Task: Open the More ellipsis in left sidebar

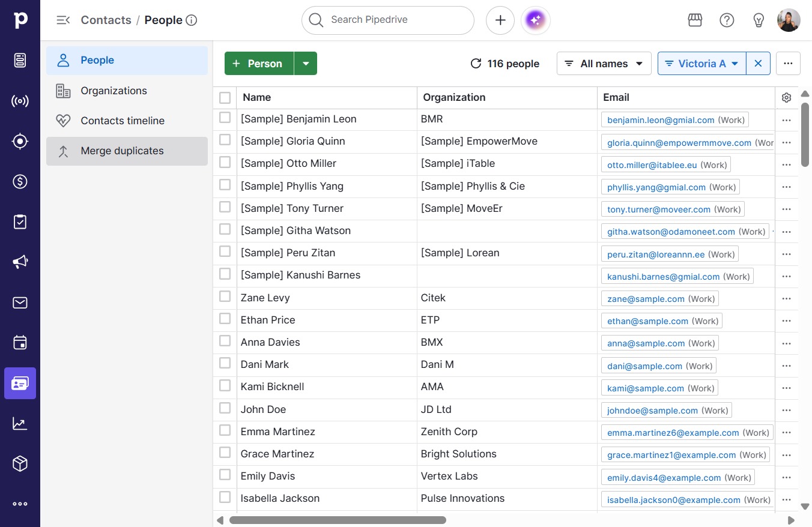Action: point(20,504)
